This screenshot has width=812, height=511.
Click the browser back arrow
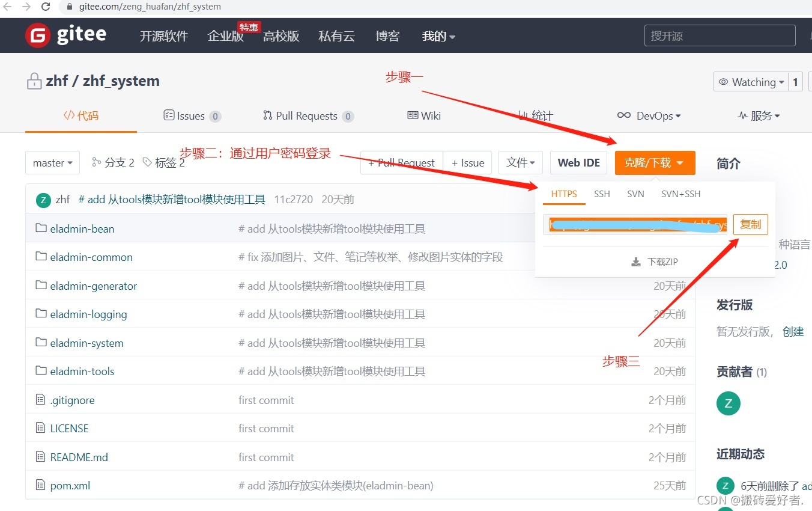(8, 7)
